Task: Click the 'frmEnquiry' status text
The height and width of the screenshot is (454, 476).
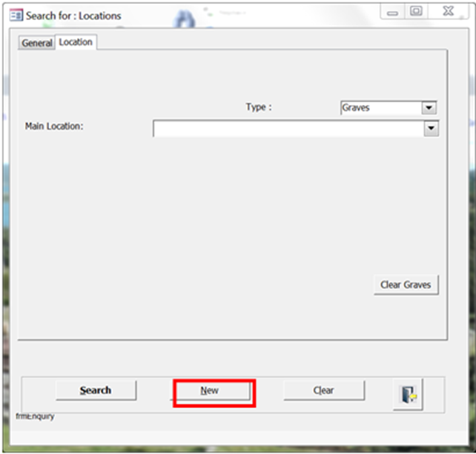Action: pyautogui.click(x=35, y=416)
